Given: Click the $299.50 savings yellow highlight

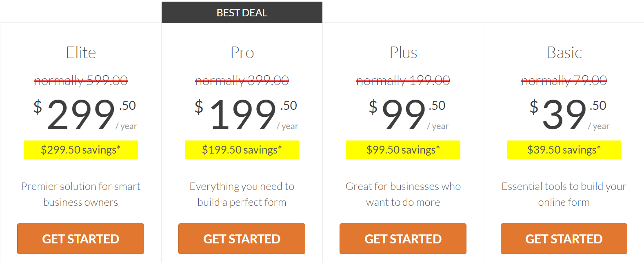Looking at the screenshot, I should pos(81,149).
